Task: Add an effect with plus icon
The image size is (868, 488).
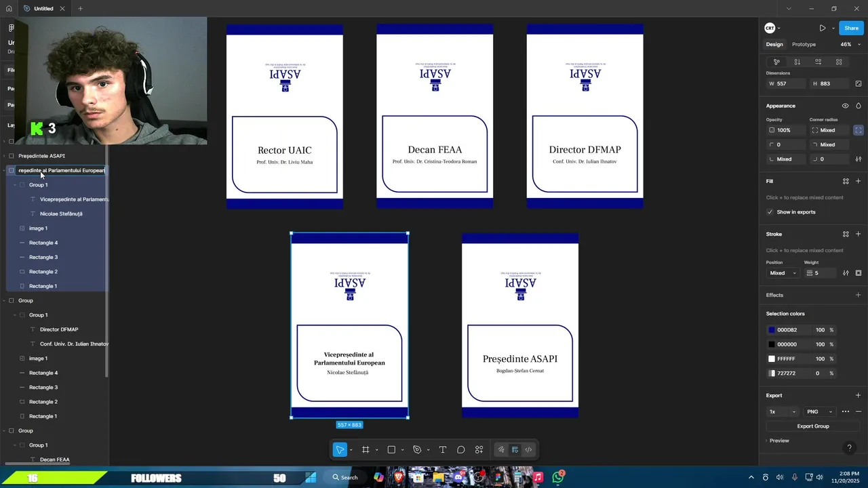Action: click(x=859, y=295)
